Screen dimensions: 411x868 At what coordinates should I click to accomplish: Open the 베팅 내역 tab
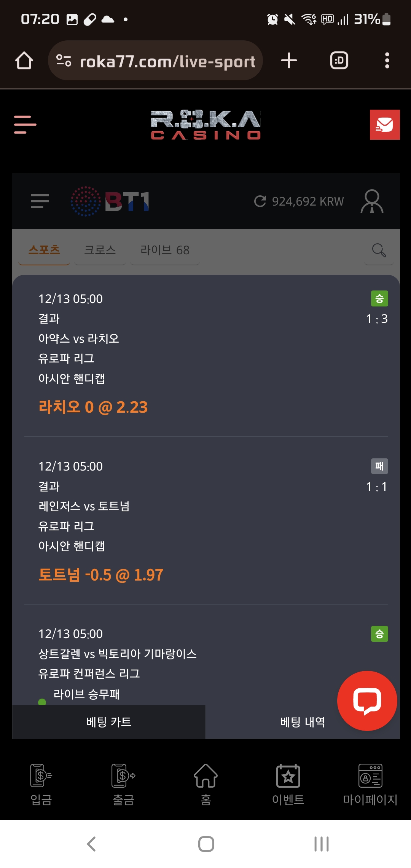(302, 722)
